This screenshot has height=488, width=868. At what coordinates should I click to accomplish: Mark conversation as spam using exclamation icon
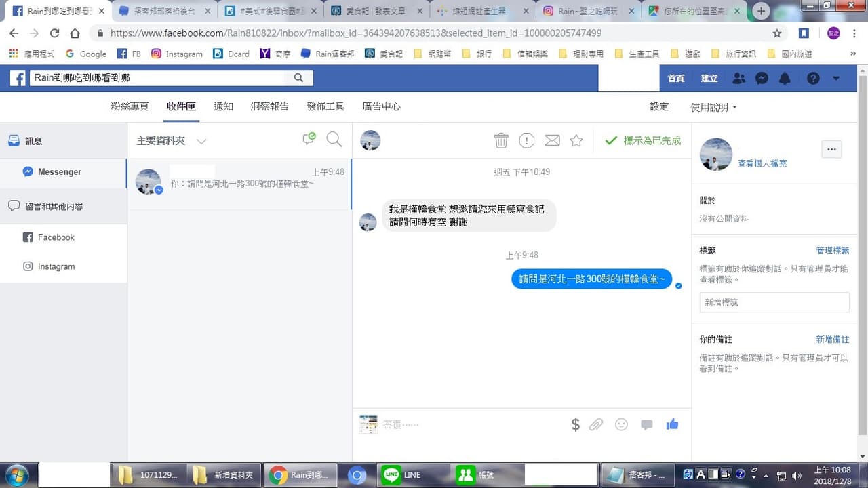point(527,140)
